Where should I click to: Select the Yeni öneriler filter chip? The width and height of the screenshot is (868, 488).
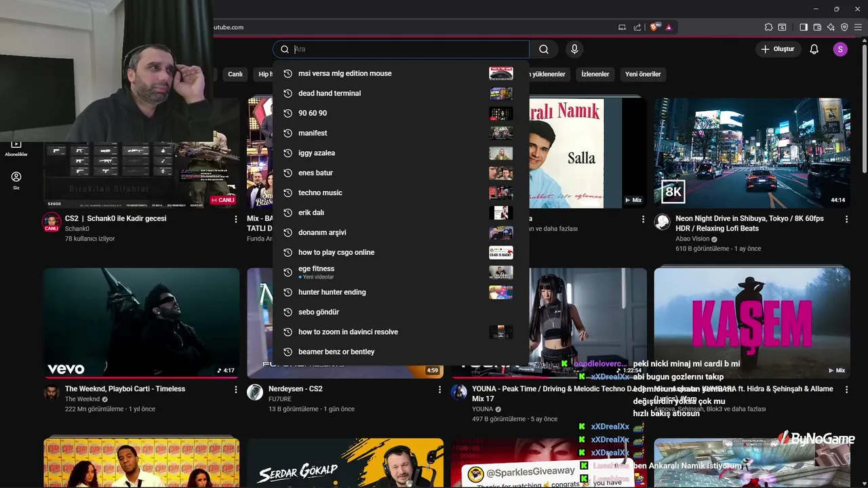[643, 74]
